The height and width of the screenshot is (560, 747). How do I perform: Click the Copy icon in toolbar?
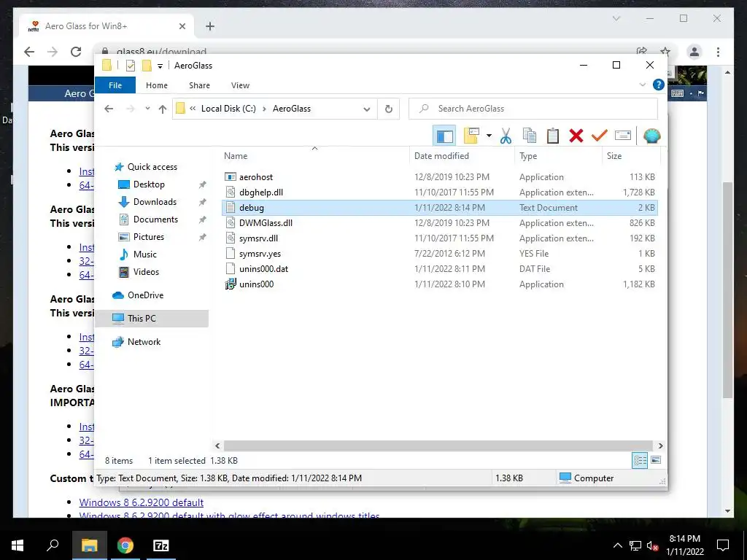pyautogui.click(x=530, y=136)
